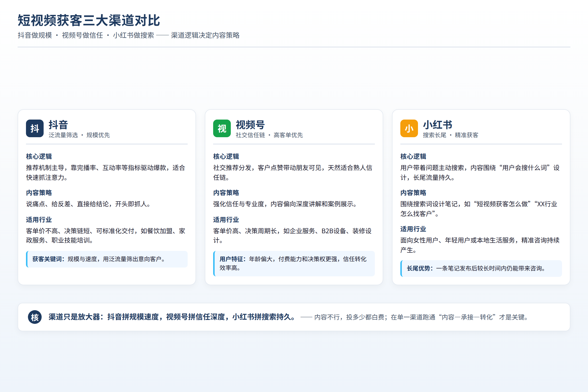
Task: Click the 获客关键词 callout box
Action: coord(107,259)
